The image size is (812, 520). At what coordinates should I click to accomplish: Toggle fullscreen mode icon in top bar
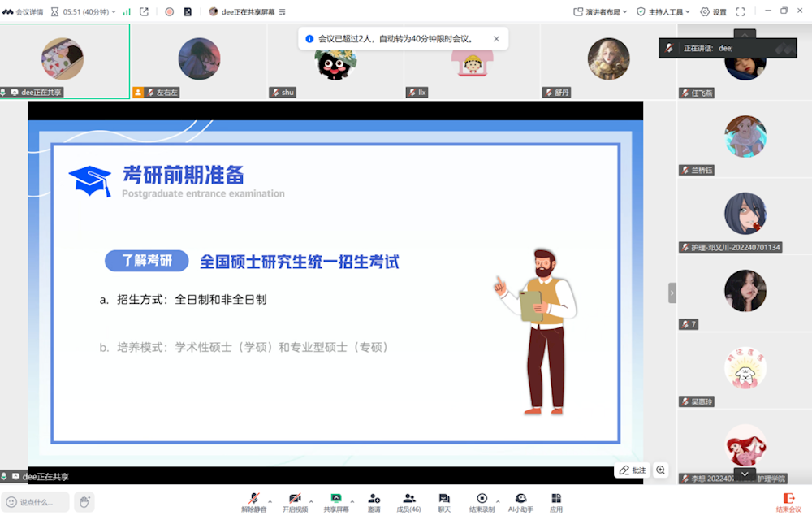pos(741,12)
